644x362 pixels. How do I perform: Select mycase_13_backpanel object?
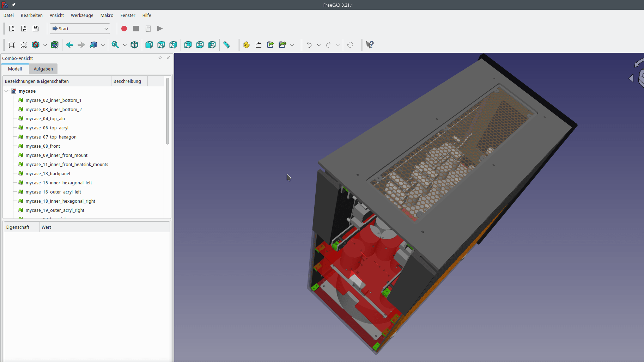click(x=48, y=173)
